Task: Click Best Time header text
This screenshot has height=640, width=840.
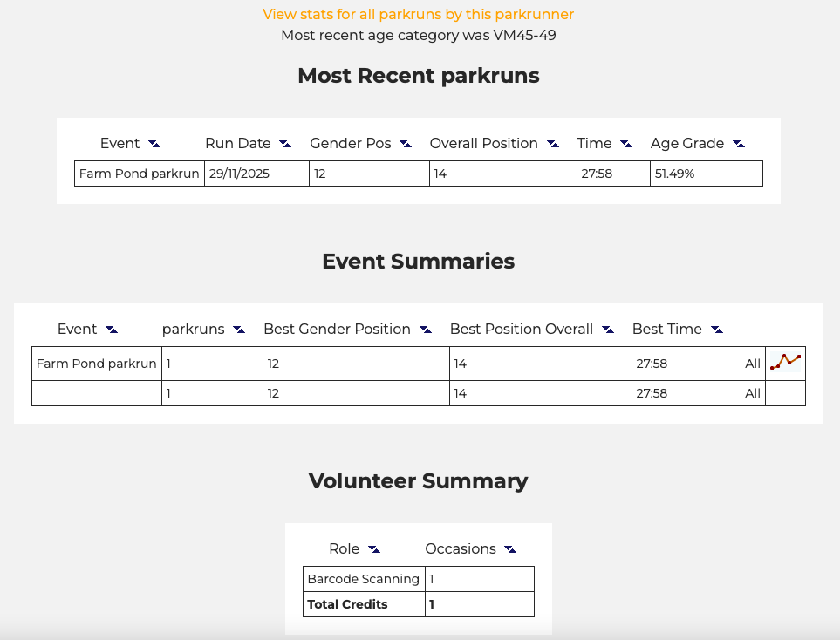Action: [x=667, y=329]
